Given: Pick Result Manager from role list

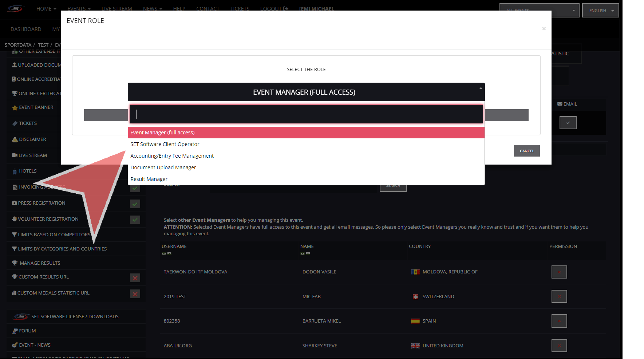Looking at the screenshot, I should tap(149, 179).
